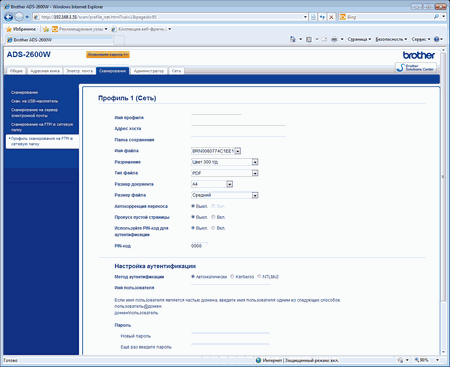450x367 pixels.
Task: Click the add-to-favorites-bar star icon
Action: (x=46, y=29)
